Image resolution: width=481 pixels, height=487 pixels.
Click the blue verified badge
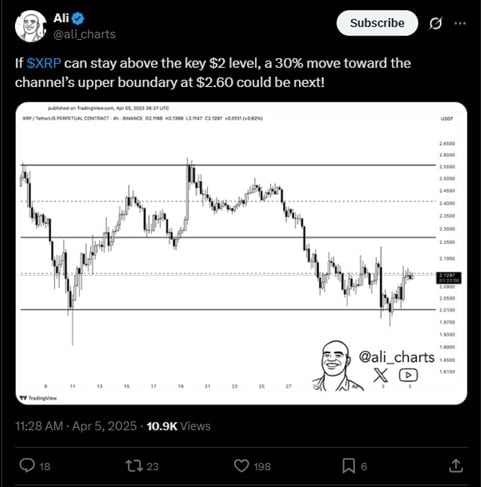(x=78, y=18)
